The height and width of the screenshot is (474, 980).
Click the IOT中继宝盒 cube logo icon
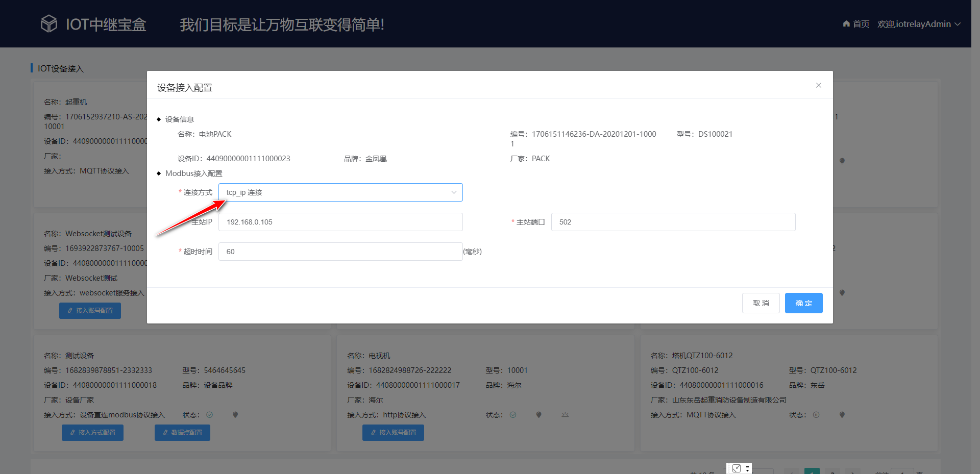(x=48, y=23)
